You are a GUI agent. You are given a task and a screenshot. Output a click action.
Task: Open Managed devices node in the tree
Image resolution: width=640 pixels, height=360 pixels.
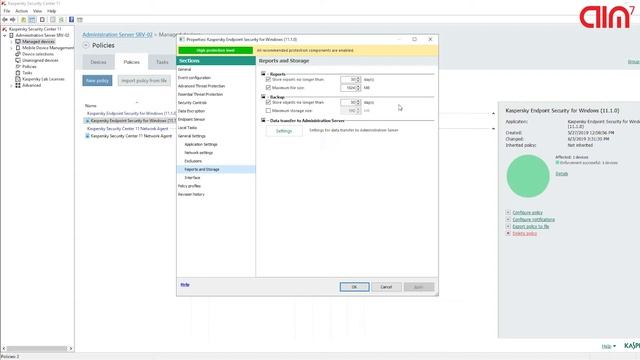coord(38,42)
